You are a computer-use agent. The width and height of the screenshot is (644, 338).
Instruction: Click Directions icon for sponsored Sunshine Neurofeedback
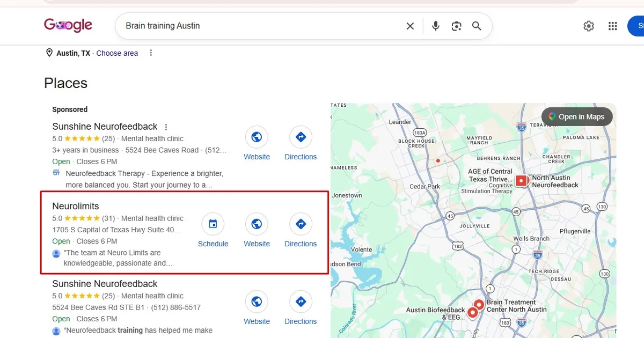coord(301,137)
